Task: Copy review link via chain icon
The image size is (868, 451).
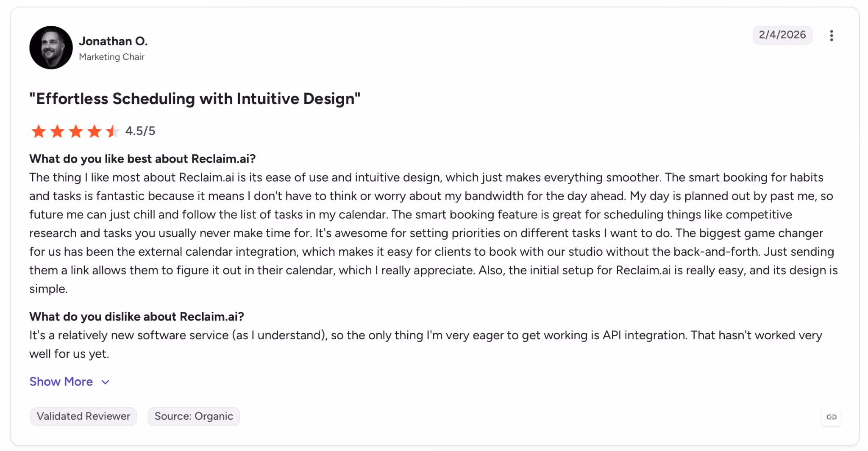Action: (831, 417)
